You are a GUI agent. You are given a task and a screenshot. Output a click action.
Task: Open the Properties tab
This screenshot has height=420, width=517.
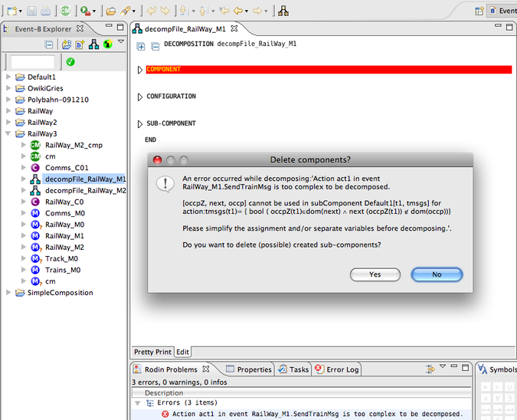(249, 369)
